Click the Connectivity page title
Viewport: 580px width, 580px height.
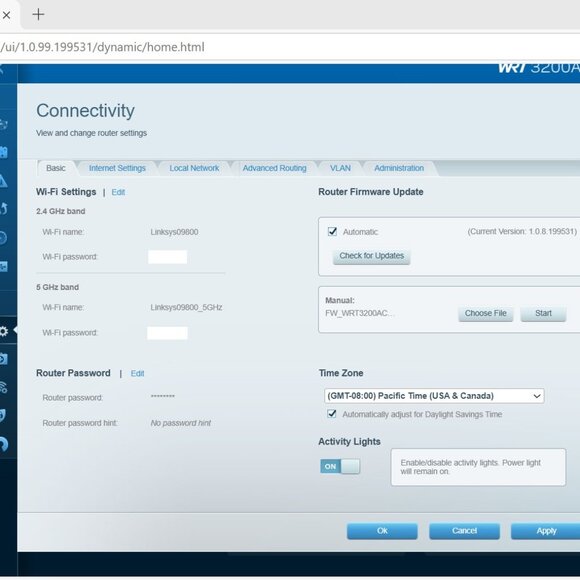[85, 111]
